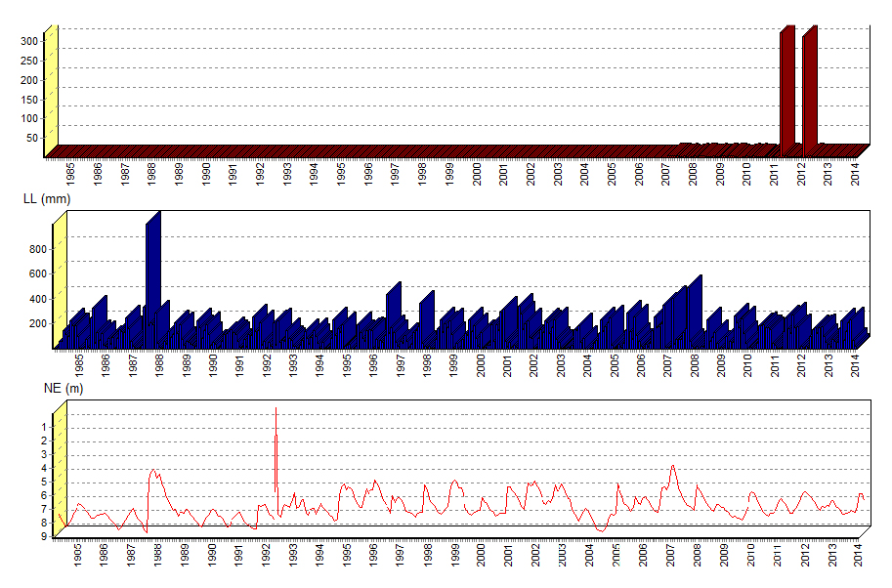This screenshot has height=588, width=892.
Task: Select the 2014 label on top chart axis
Action: [855, 176]
